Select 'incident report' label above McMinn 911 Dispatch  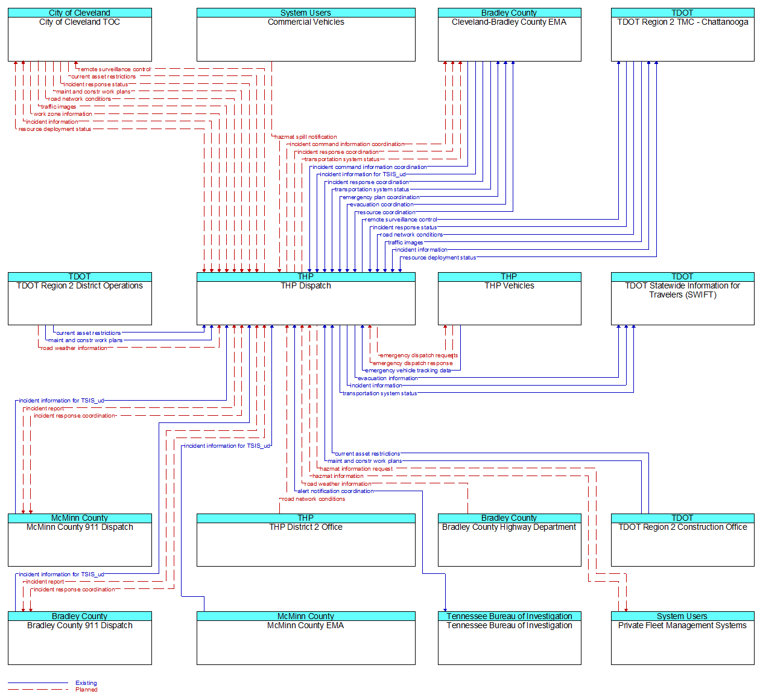[45, 409]
